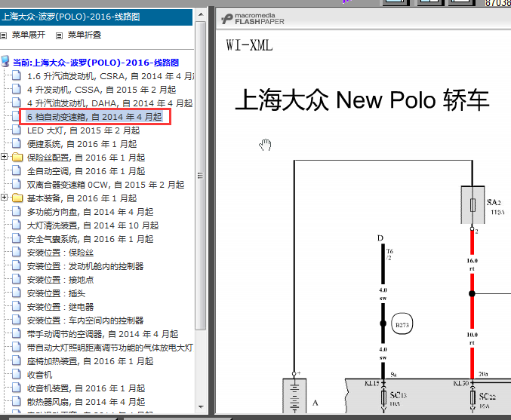This screenshot has width=511, height=420.
Task: Click the 菜单折叠 collapse-all link
Action: (x=85, y=35)
